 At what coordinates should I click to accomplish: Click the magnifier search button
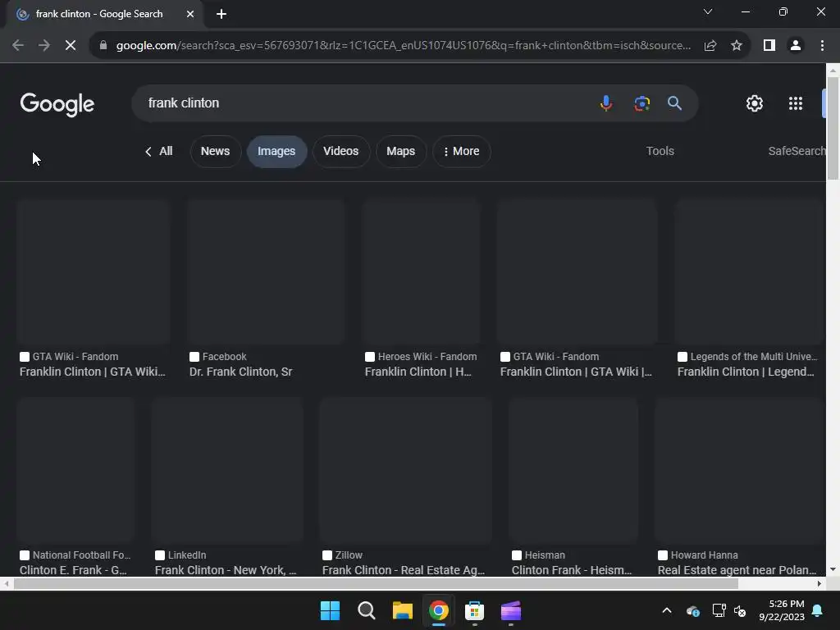point(674,103)
